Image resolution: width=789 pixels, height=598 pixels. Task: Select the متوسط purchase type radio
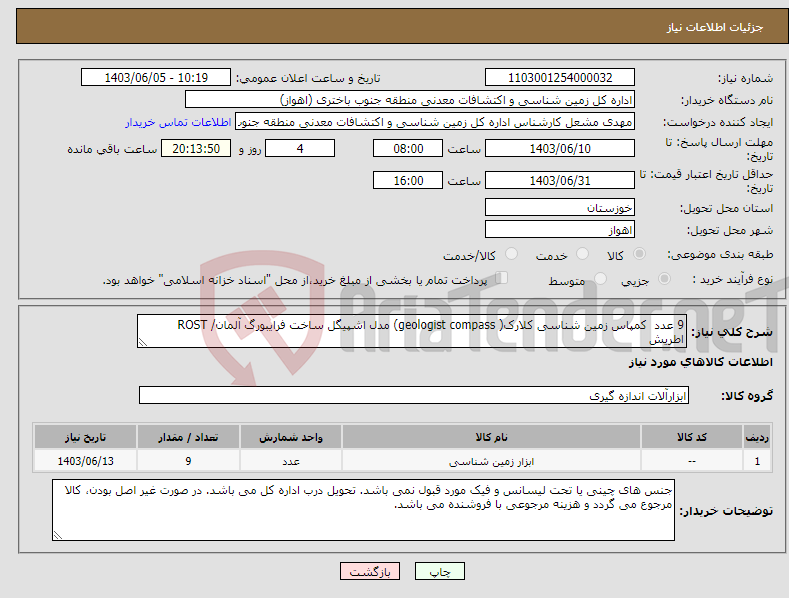click(600, 279)
